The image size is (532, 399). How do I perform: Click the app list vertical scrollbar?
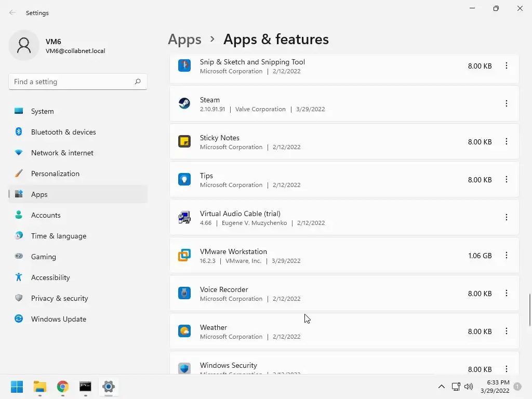click(x=530, y=310)
